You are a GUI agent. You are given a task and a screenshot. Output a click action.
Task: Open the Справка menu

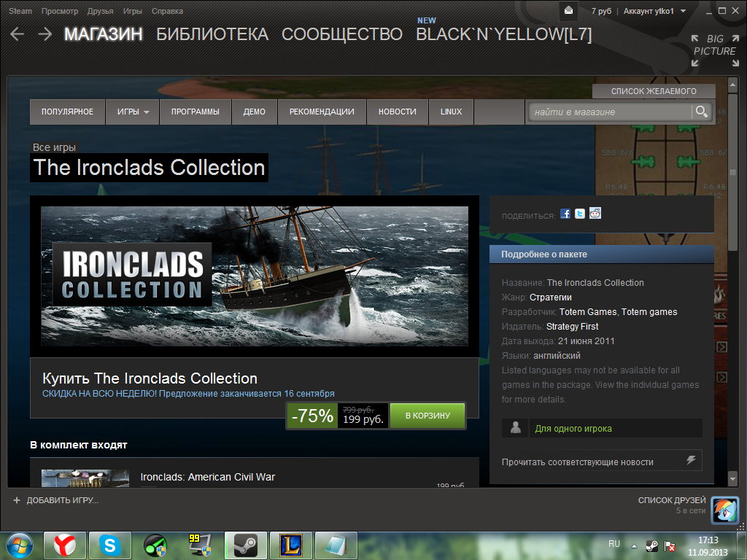pos(167,11)
